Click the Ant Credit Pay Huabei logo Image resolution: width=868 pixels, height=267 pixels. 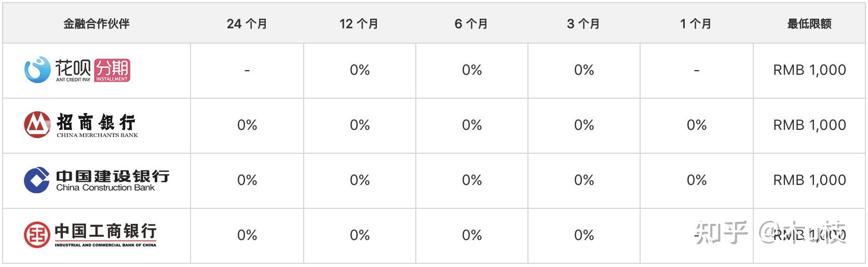[x=77, y=70]
